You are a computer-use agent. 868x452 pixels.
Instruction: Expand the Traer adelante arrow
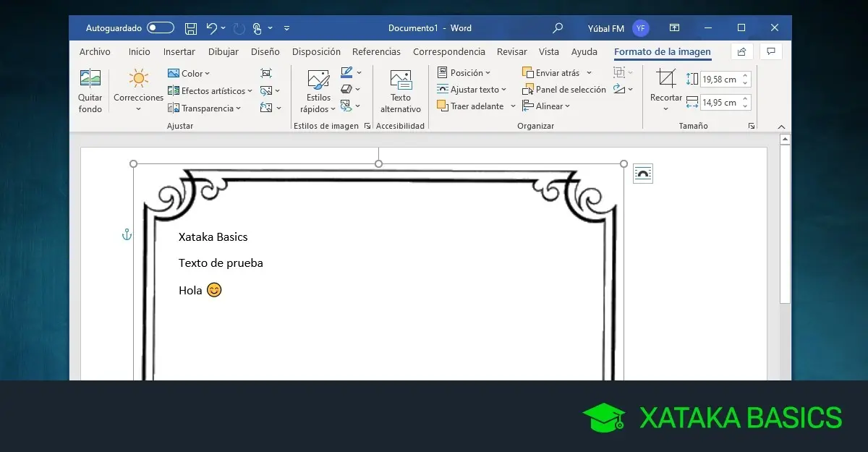click(x=513, y=106)
